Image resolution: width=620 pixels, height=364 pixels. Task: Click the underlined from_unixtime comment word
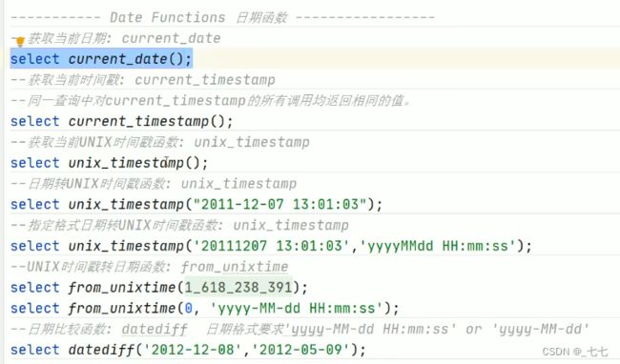(x=235, y=267)
